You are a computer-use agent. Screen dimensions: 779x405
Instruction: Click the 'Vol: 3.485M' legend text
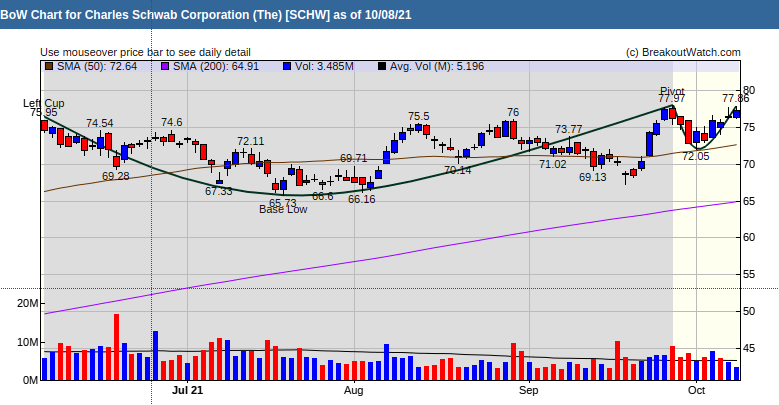point(324,66)
